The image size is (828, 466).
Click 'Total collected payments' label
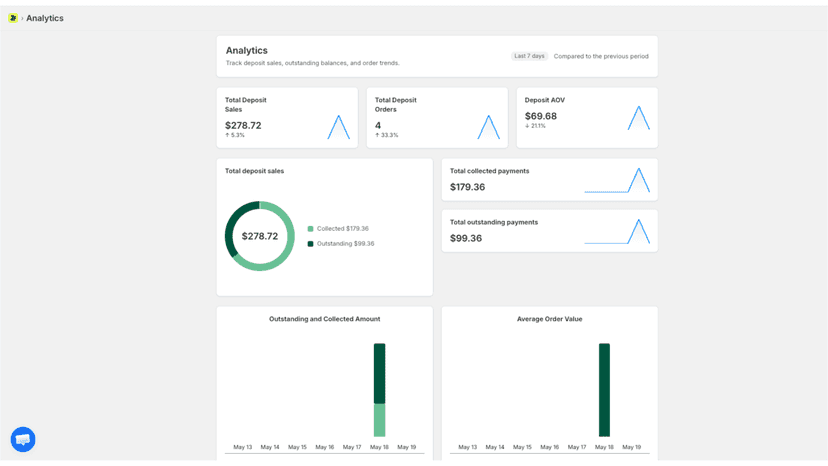click(490, 171)
